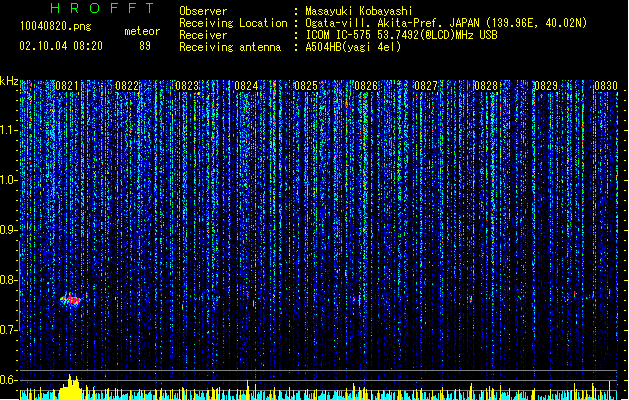Click the 0.8 kHz frequency label
This screenshot has width=629, height=400.
pos(9,280)
